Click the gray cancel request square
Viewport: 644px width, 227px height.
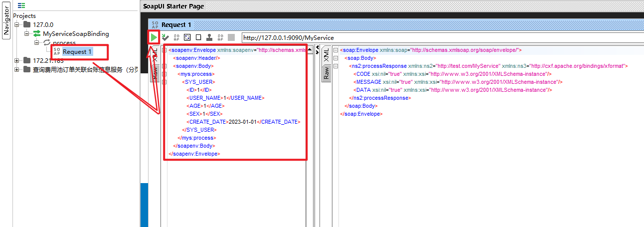(231, 37)
